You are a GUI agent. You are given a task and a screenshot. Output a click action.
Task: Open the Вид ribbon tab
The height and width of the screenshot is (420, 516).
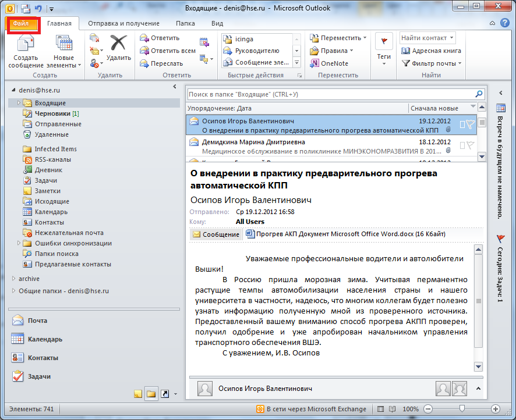[x=217, y=23]
